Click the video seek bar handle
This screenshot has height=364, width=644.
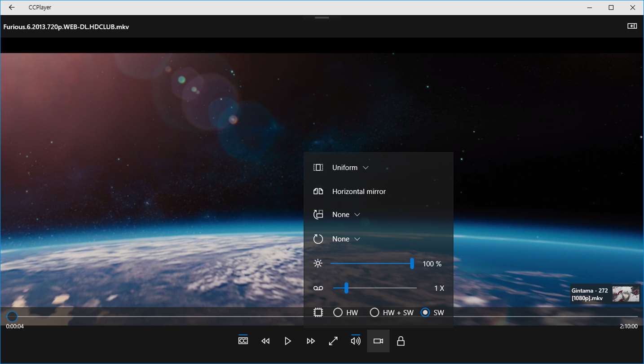(x=12, y=316)
